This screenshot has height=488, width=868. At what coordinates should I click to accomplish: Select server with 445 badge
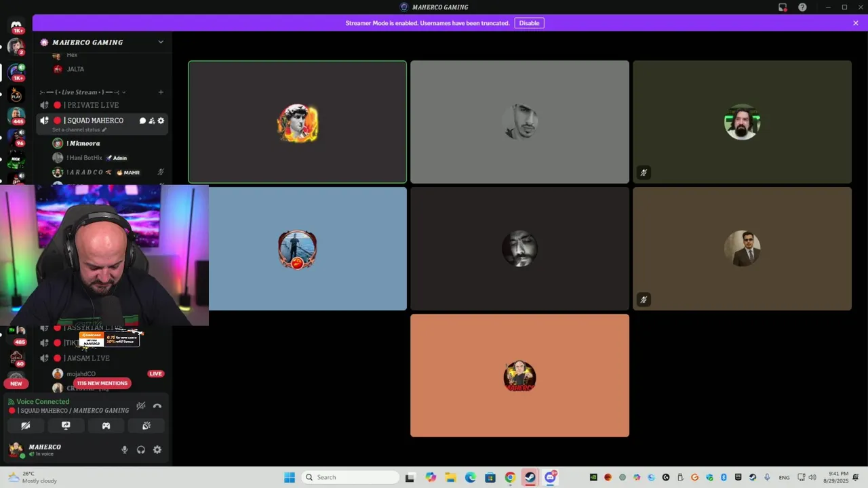tap(16, 115)
